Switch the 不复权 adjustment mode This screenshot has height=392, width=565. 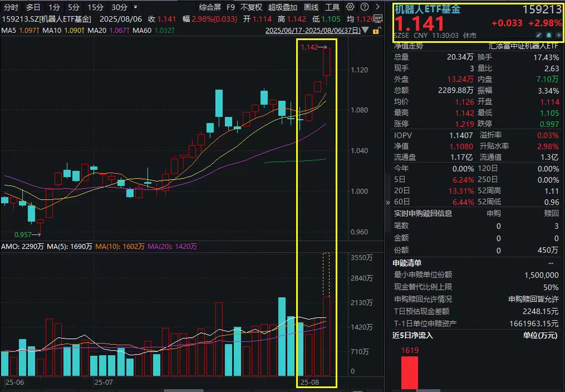click(250, 7)
